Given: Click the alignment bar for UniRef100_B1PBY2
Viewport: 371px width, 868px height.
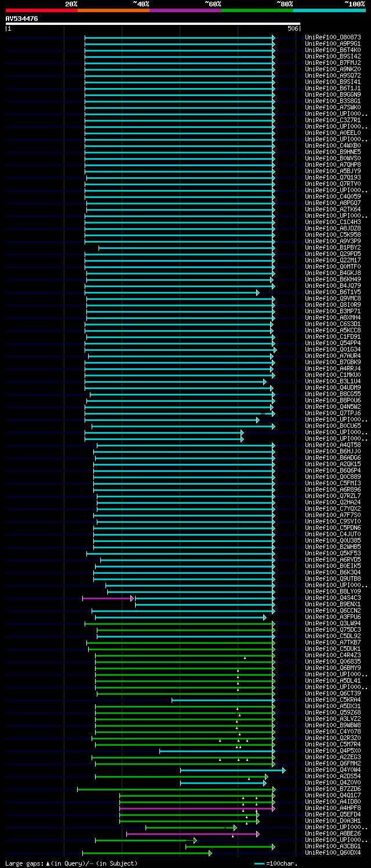Looking at the screenshot, I should 186,248.
